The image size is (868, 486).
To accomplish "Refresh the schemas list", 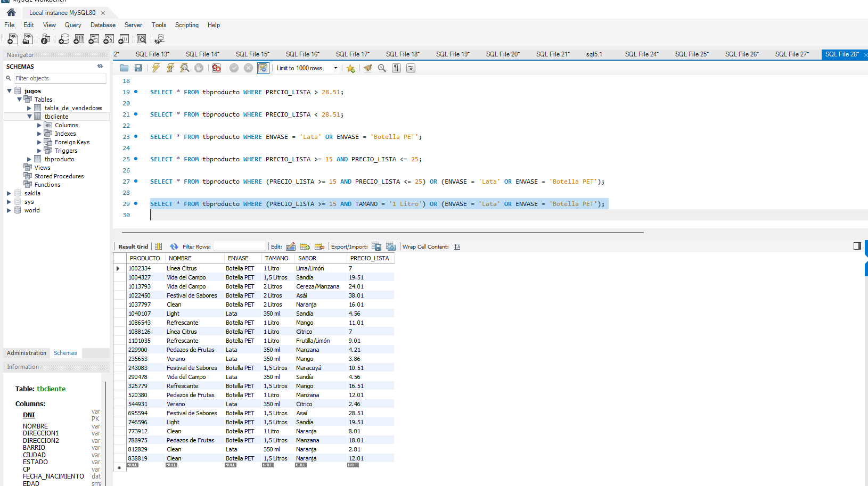I will coord(100,67).
